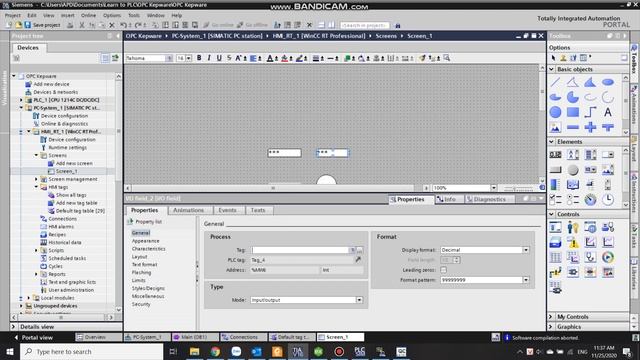Viewport: 640px width, 360px height.
Task: Select the Graphic view object
Action: 555,127
